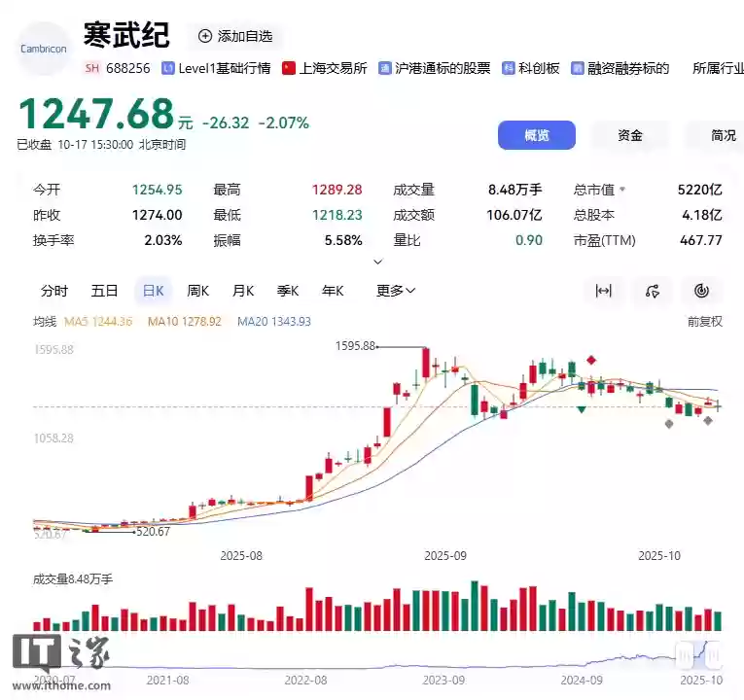Click the green triangle chart marker

point(582,409)
